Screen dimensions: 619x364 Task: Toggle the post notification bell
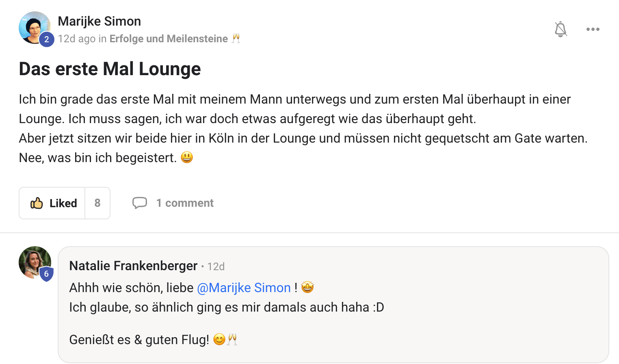[x=561, y=29]
